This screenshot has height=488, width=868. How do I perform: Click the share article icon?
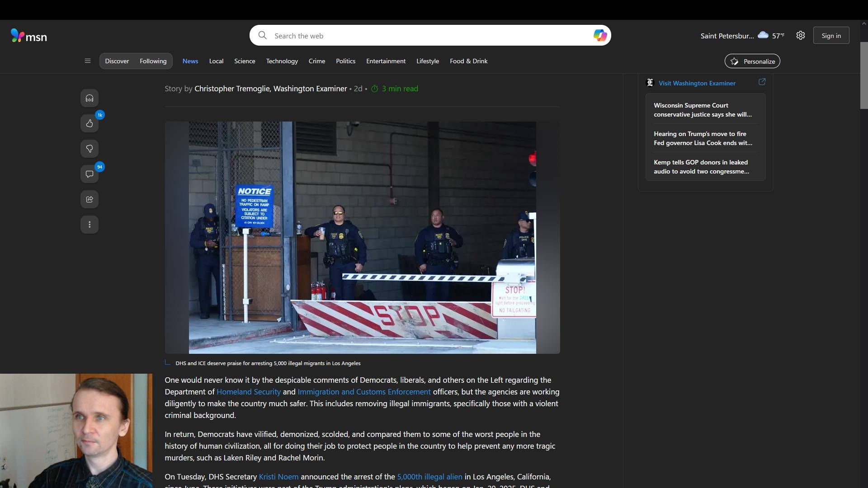(x=90, y=199)
